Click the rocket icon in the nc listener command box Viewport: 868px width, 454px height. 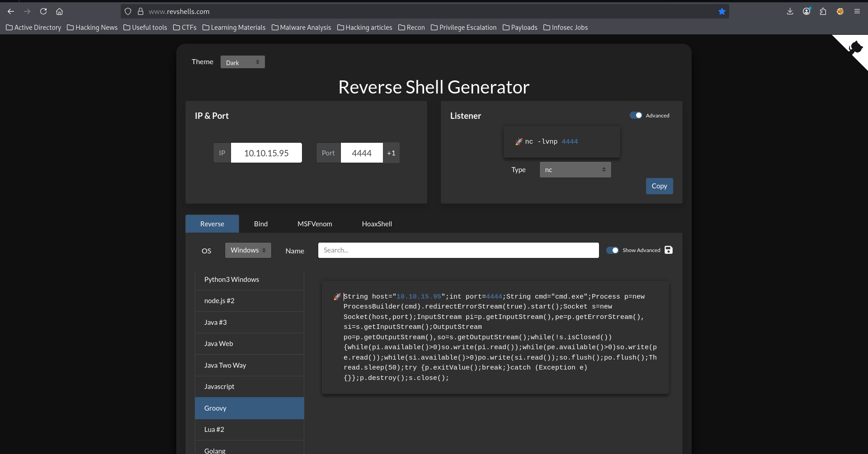coord(519,141)
